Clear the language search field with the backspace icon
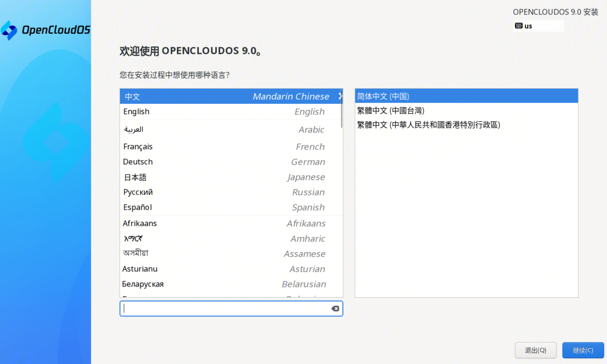The image size is (607, 364). [x=335, y=309]
